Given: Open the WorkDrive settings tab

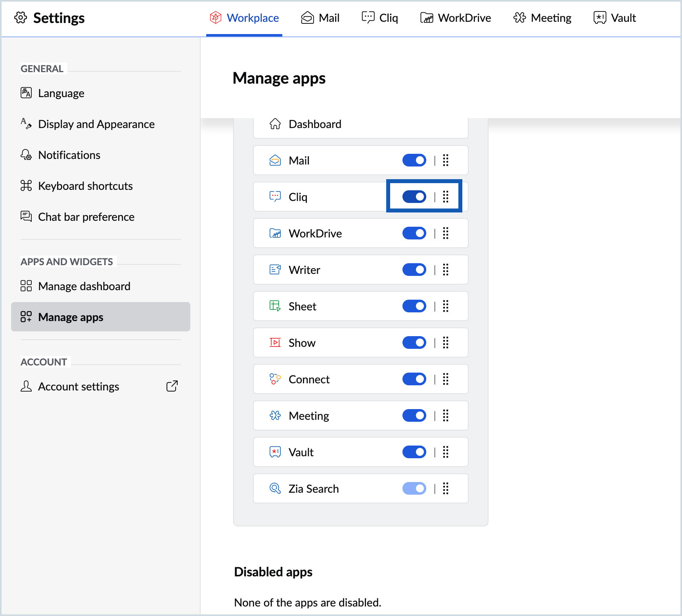Looking at the screenshot, I should point(456,18).
